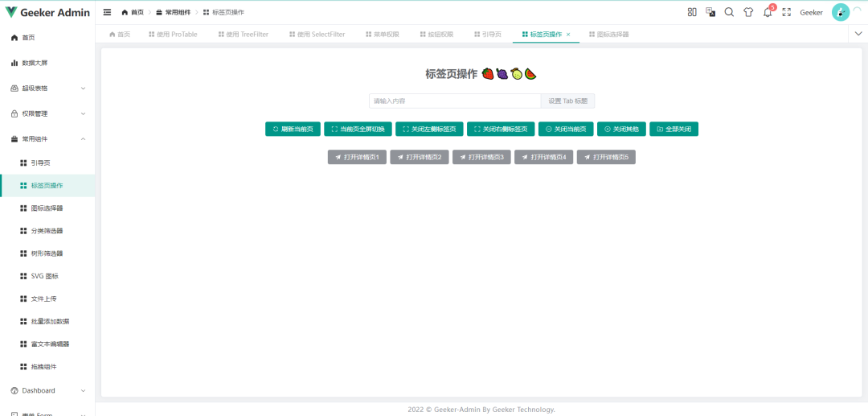Viewport: 868px width, 416px height.
Task: Open the theme settings shirt icon
Action: 748,12
